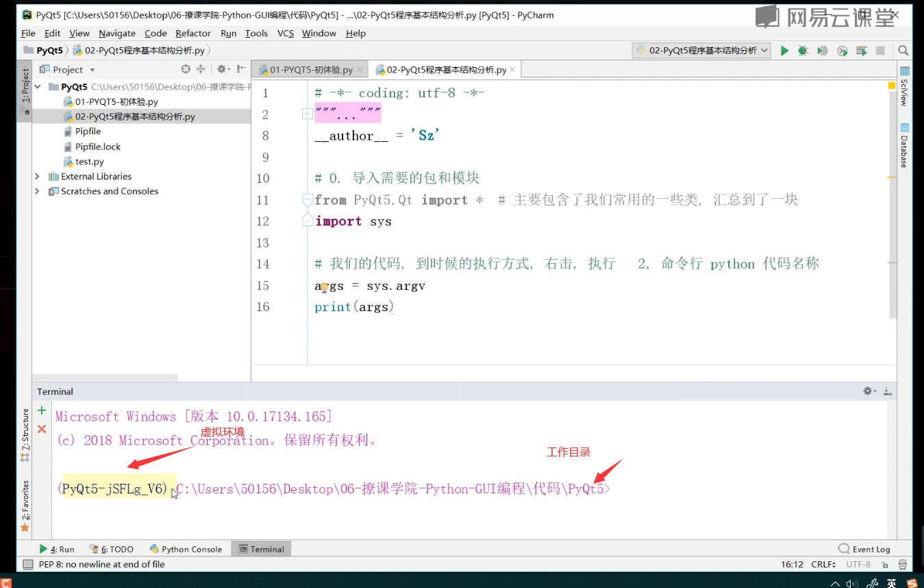
Task: Click the UTF-8 encoding selector
Action: click(x=858, y=565)
